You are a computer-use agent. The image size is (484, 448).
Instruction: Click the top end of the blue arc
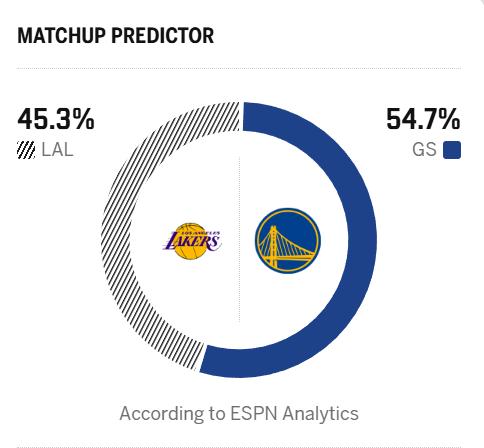pyautogui.click(x=253, y=117)
